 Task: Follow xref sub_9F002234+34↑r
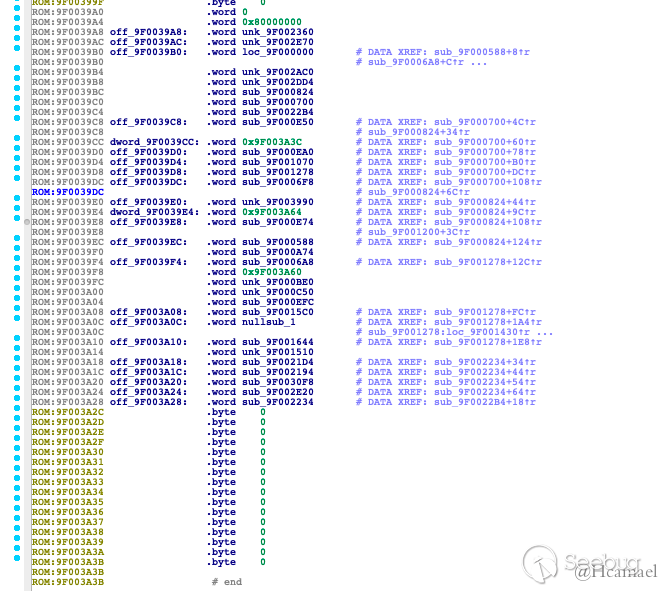click(485, 362)
